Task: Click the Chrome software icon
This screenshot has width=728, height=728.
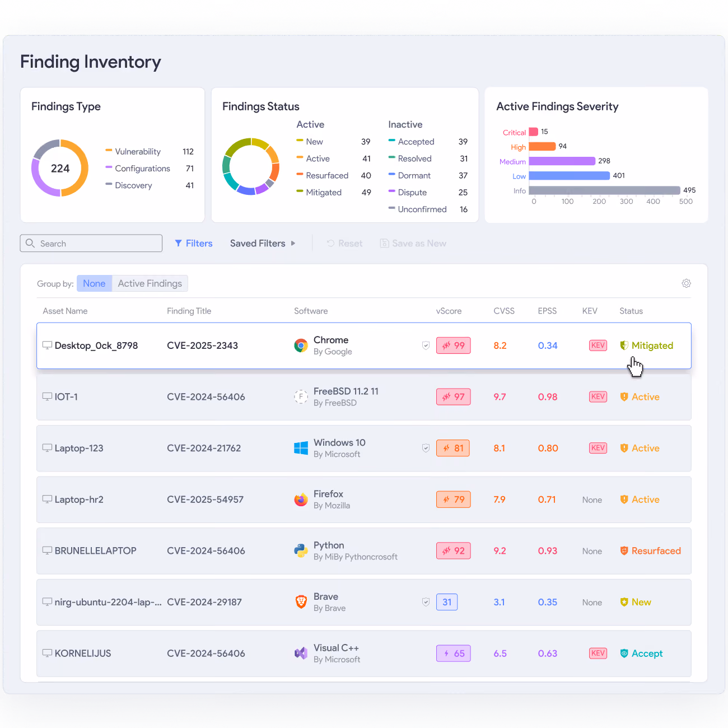Action: [301, 346]
